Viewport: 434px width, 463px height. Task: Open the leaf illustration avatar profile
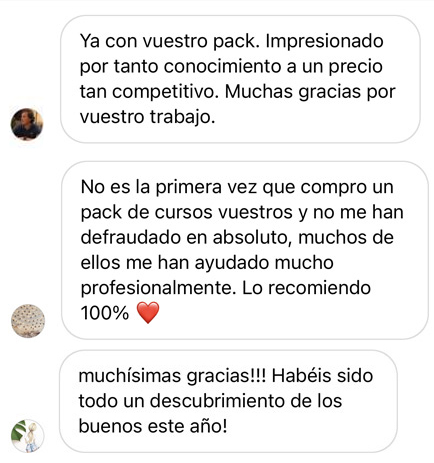coord(28,436)
